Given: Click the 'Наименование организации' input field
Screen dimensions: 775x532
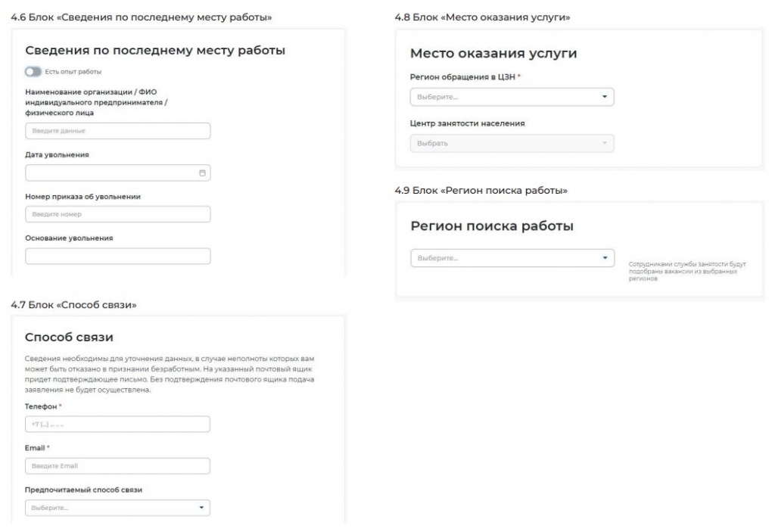Looking at the screenshot, I should [117, 131].
